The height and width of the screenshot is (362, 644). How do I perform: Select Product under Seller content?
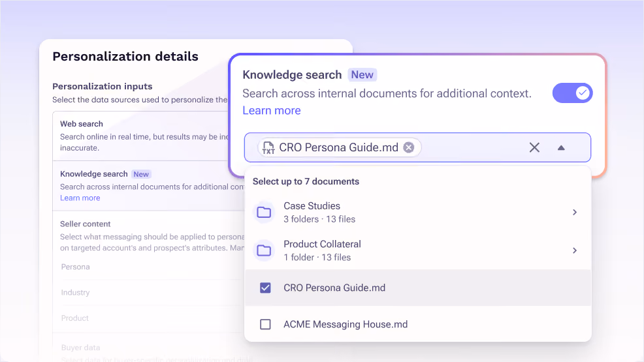point(74,318)
